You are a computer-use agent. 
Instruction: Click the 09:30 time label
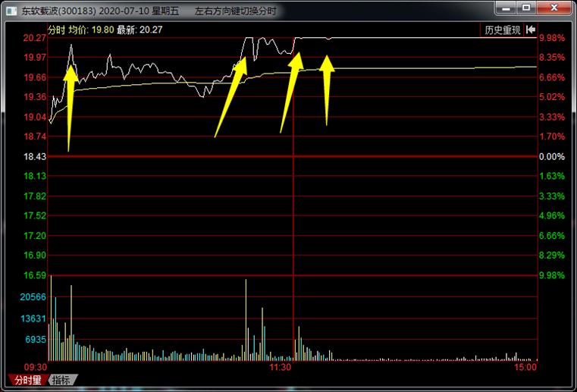(36, 367)
